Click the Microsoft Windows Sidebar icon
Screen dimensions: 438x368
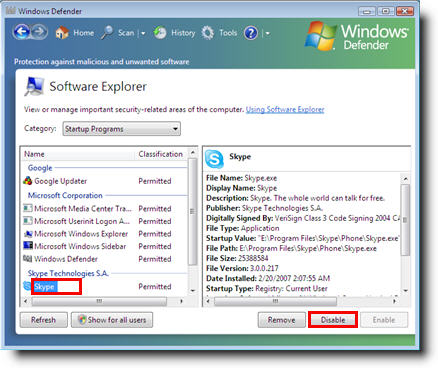(28, 246)
